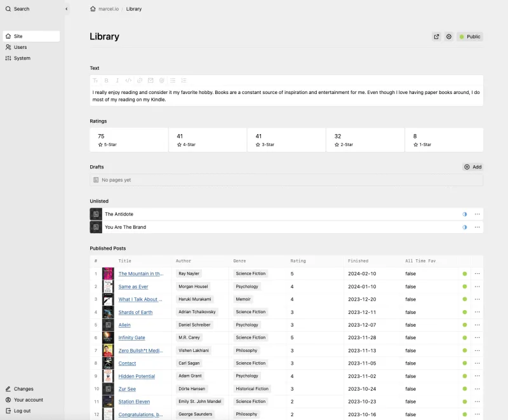Screen dimensions: 508x420
Task: Open the Library page in a new tab
Action: point(436,36)
